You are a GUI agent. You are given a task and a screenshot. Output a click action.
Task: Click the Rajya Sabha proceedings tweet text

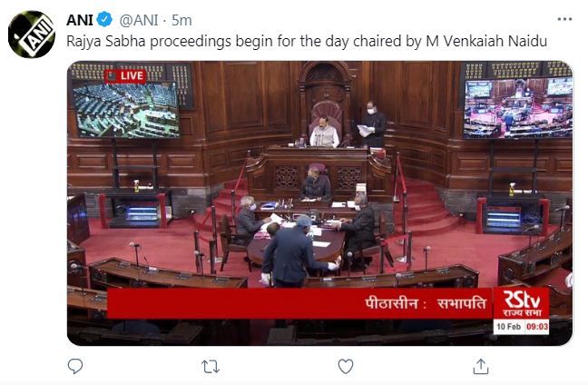(307, 41)
